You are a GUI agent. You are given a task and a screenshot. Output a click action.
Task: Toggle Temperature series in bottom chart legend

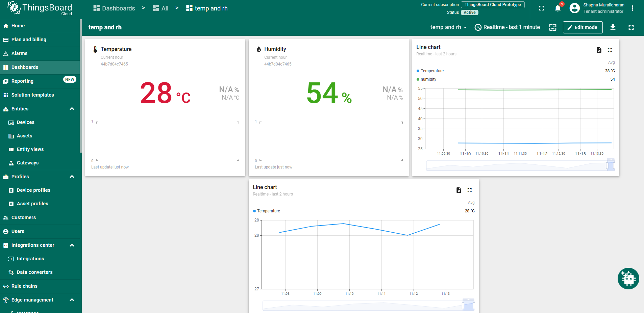tap(268, 211)
